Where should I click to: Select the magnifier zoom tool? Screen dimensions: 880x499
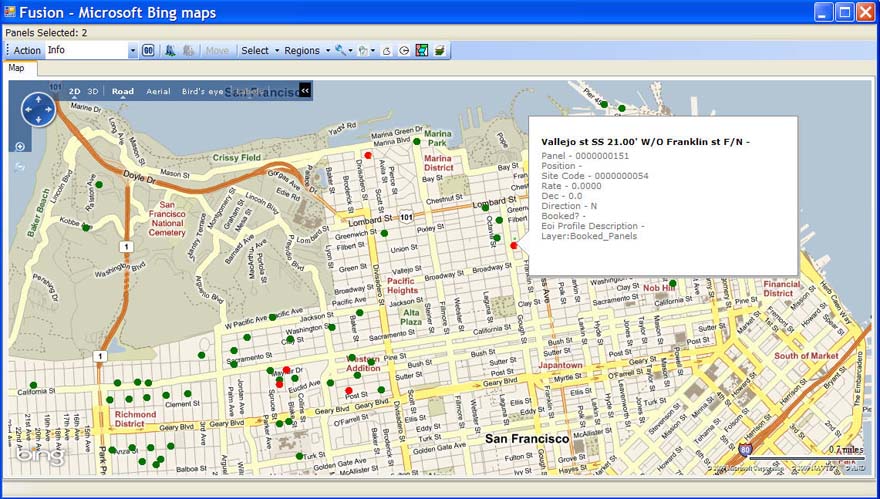tap(340, 51)
